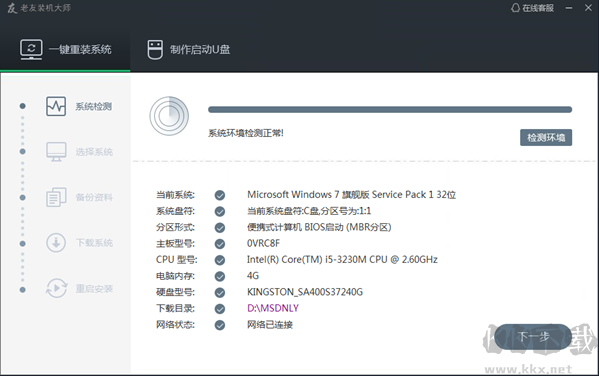Click the 一键重装系统 computer refresh icon
599x376 pixels.
pyautogui.click(x=31, y=49)
